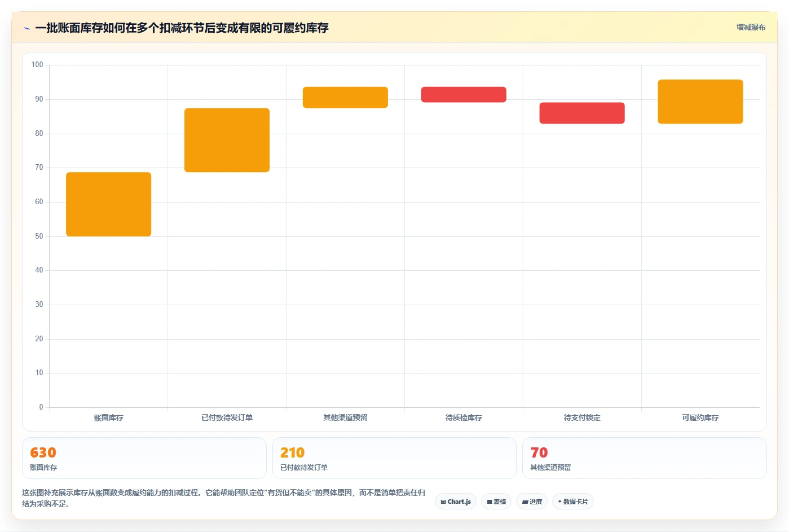789x532 pixels.
Task: Select the 其他渠道预留 orange bar
Action: [x=345, y=98]
